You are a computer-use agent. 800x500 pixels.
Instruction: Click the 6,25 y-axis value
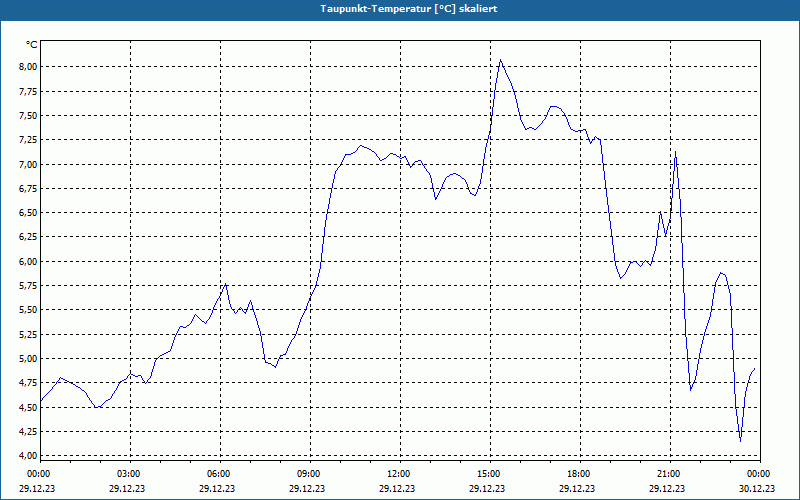point(29,237)
